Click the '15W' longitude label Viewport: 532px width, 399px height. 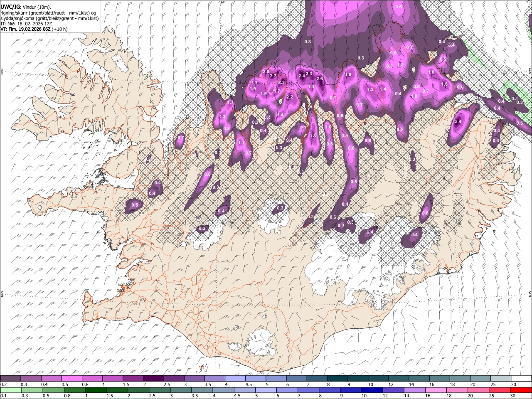(x=440, y=2)
